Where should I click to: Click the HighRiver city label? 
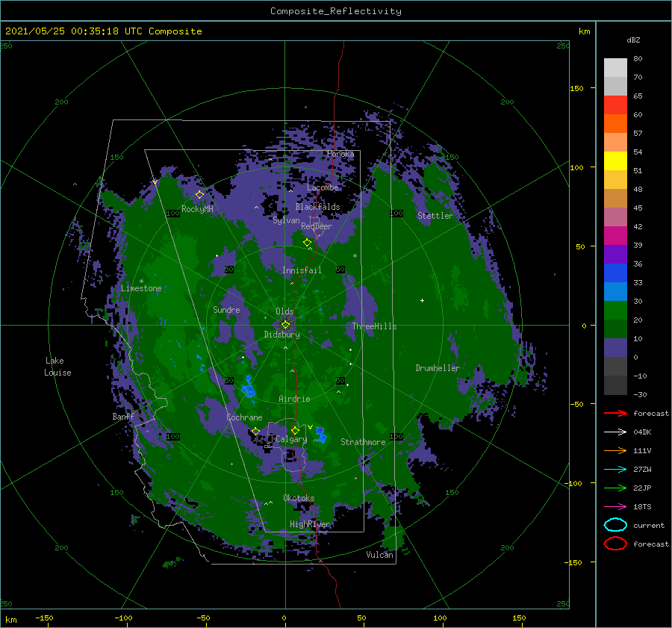coord(310,524)
